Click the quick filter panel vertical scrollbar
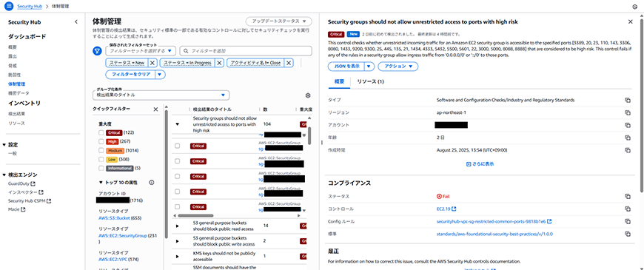644x270 pixels. click(x=167, y=175)
